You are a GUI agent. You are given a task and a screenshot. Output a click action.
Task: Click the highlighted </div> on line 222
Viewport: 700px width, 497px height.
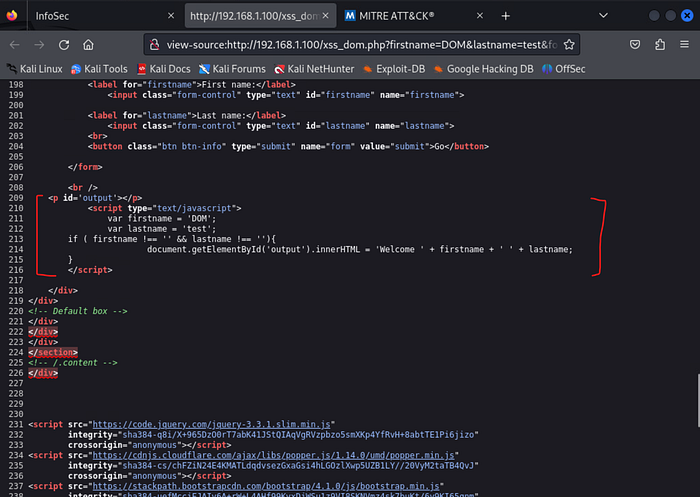click(x=43, y=332)
